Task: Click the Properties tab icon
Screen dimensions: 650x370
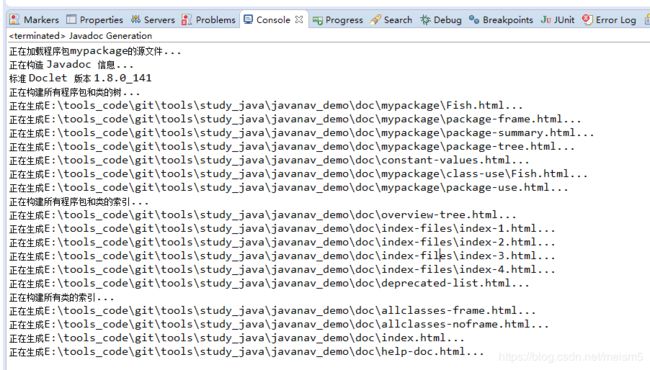Action: tap(71, 19)
